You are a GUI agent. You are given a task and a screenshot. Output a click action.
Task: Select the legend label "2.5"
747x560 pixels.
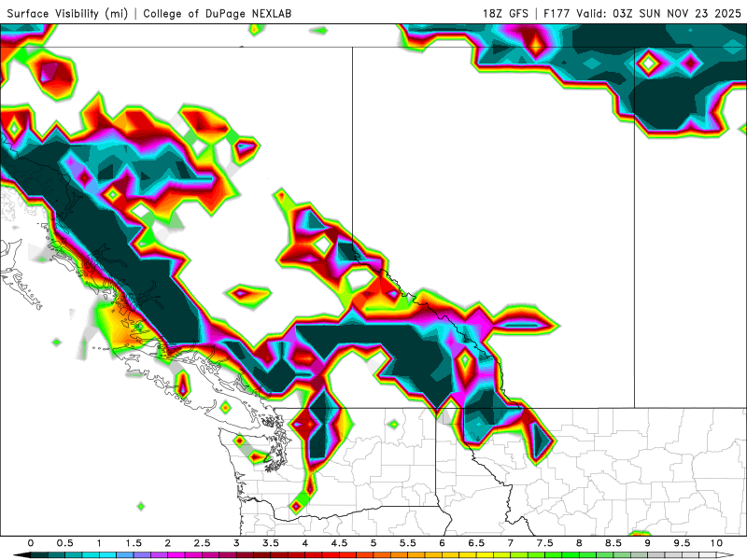(202, 543)
